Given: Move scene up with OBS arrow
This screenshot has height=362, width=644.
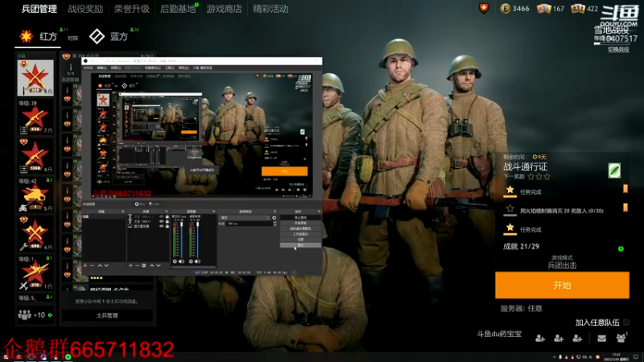Looking at the screenshot, I should tap(99, 266).
